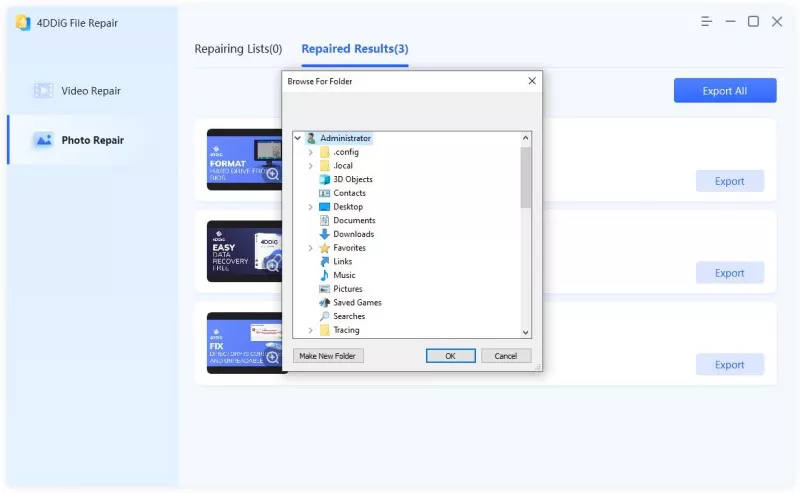Select the Desktop folder label
The image size is (800, 493).
(348, 207)
